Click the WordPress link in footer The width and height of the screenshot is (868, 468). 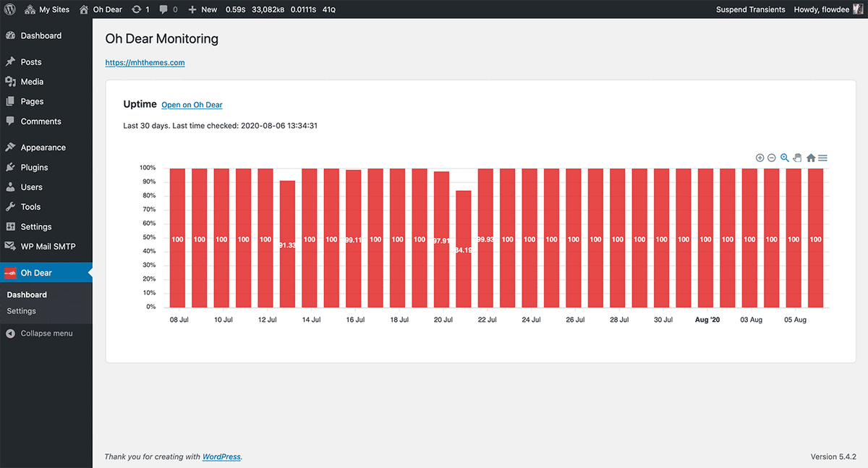[221, 457]
